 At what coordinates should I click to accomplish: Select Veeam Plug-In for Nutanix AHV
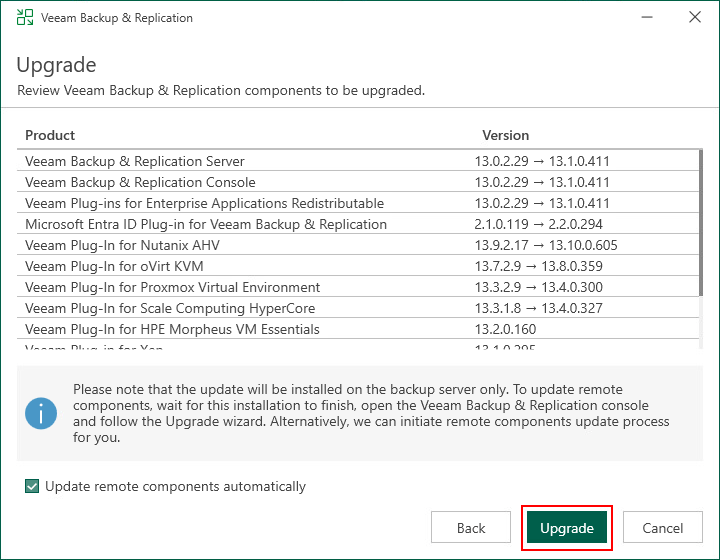tap(358, 245)
